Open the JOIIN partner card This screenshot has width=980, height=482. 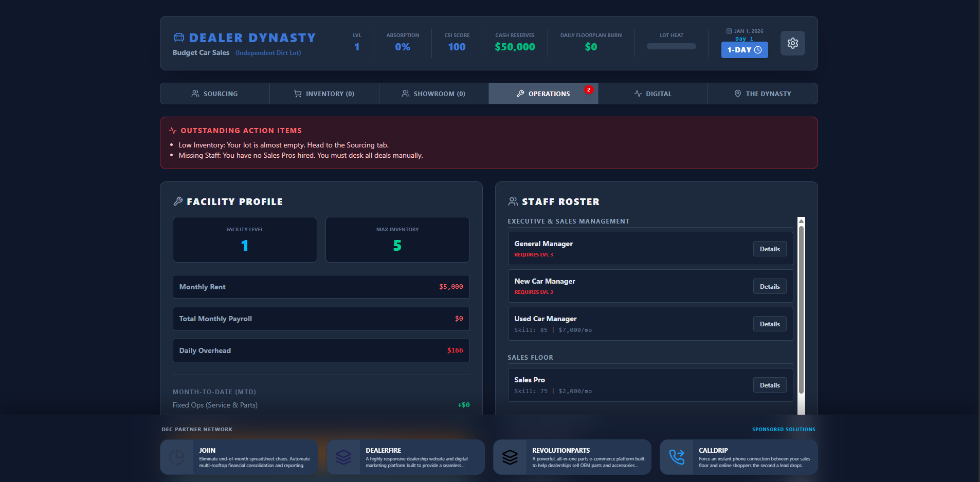tap(239, 457)
